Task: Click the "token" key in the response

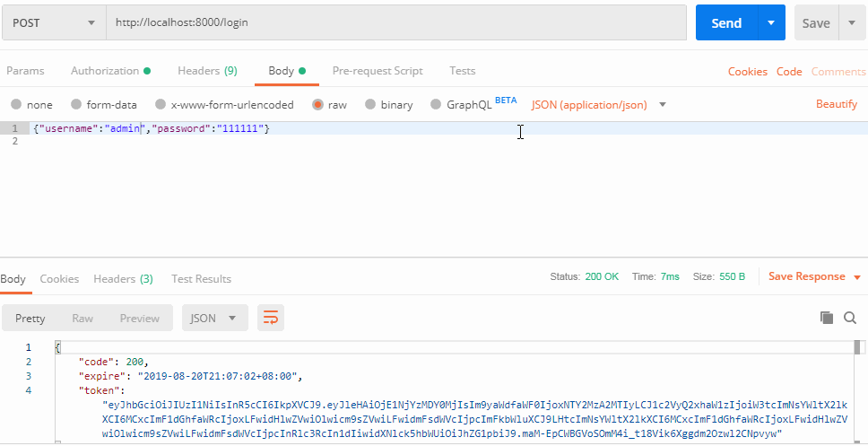Action: 99,390
